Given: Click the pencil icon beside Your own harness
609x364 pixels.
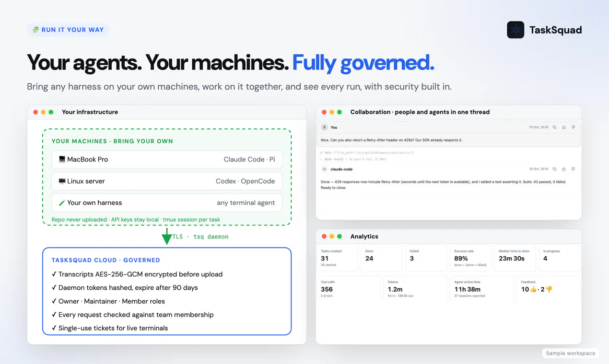Looking at the screenshot, I should [x=62, y=203].
